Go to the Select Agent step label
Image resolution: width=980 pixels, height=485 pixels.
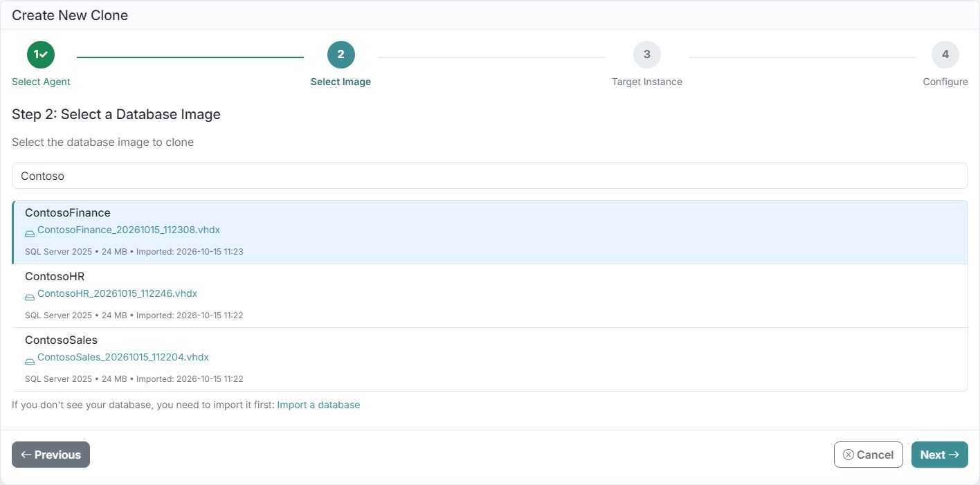(41, 82)
